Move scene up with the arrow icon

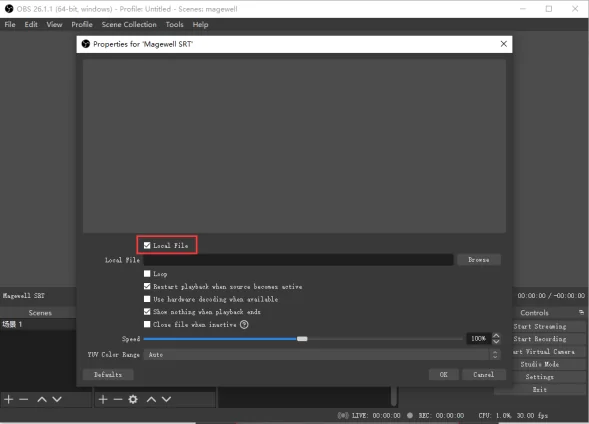[x=42, y=399]
